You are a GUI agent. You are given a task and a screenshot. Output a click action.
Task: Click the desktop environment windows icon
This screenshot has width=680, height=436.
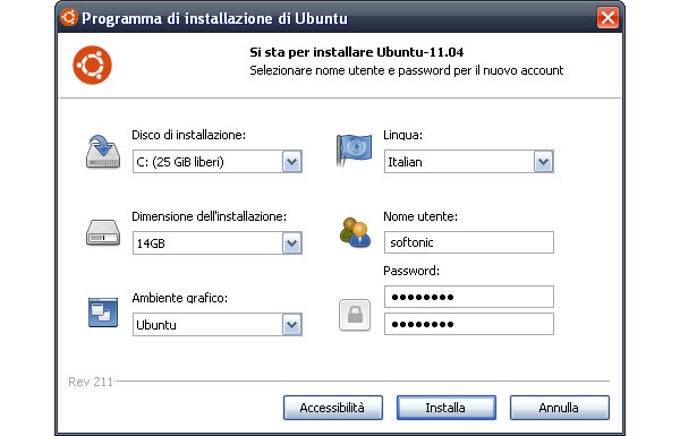(x=103, y=312)
